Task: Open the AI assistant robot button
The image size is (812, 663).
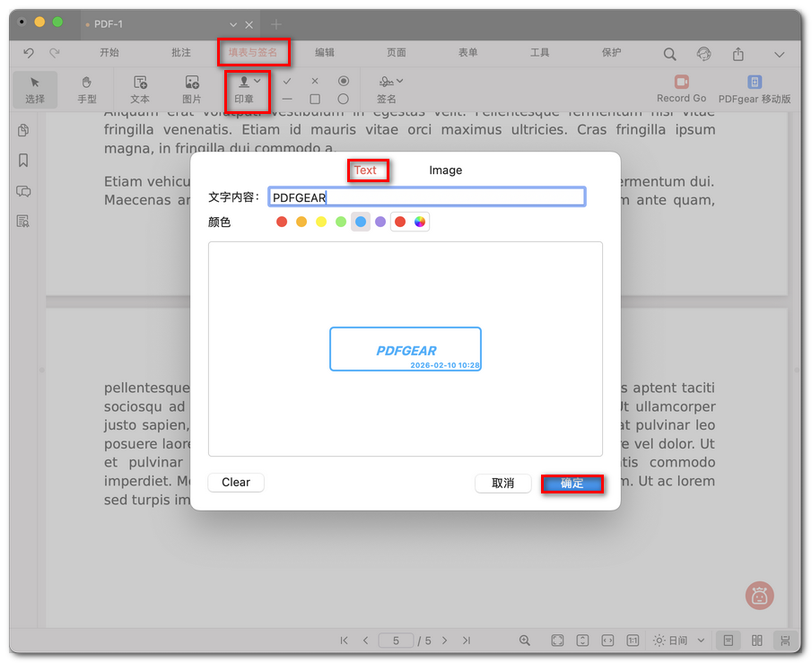Action: pyautogui.click(x=759, y=596)
